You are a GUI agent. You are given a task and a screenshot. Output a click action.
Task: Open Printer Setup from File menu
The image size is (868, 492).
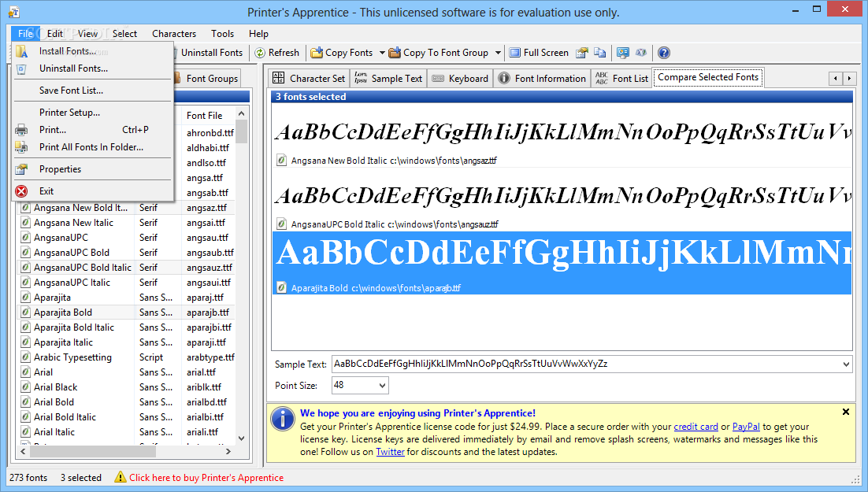[92, 113]
